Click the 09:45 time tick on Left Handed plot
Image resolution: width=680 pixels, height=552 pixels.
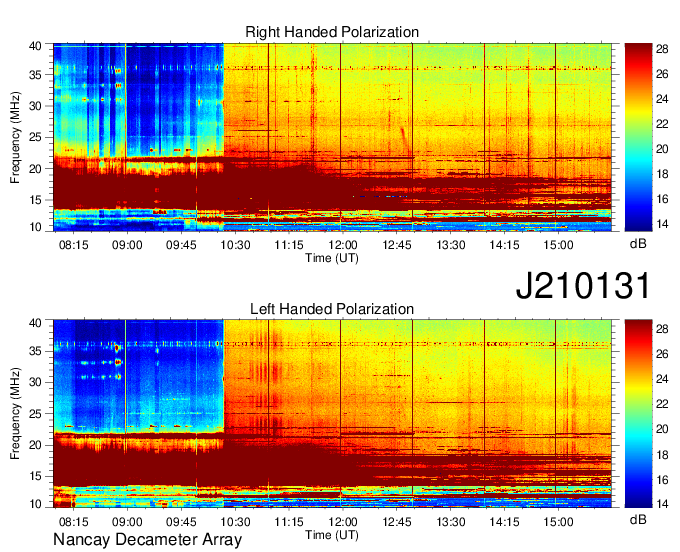181,522
